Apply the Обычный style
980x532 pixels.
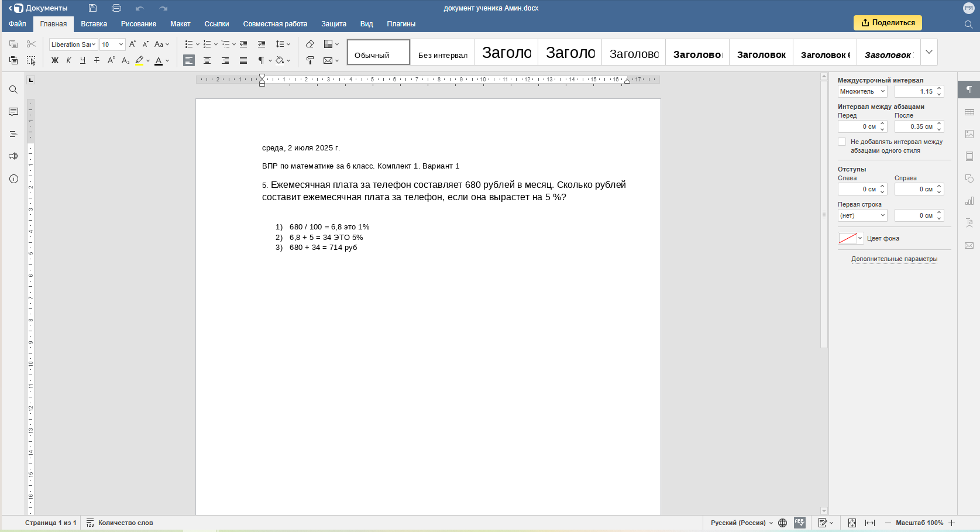(x=379, y=52)
